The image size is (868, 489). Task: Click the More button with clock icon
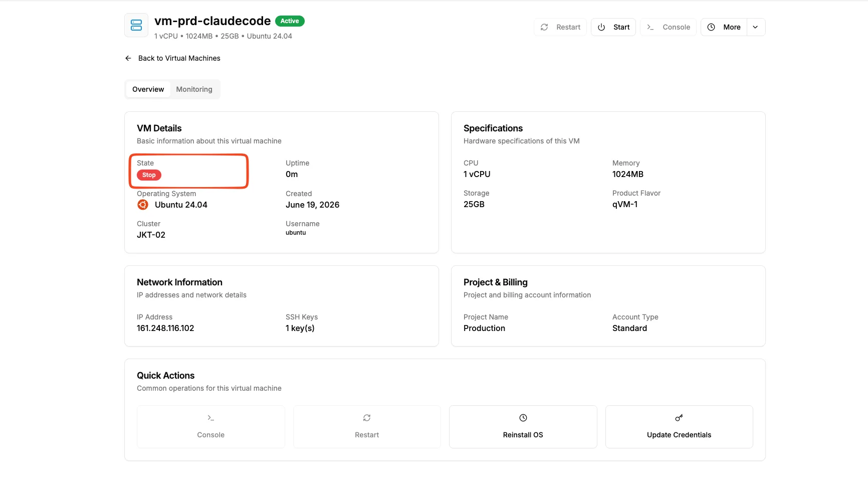[x=724, y=27]
